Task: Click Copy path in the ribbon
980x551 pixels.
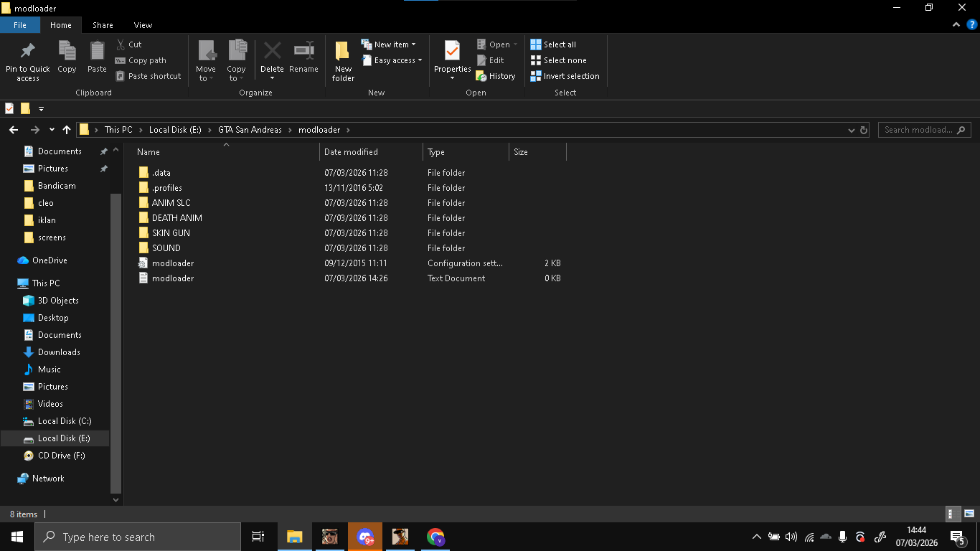Action: [141, 60]
